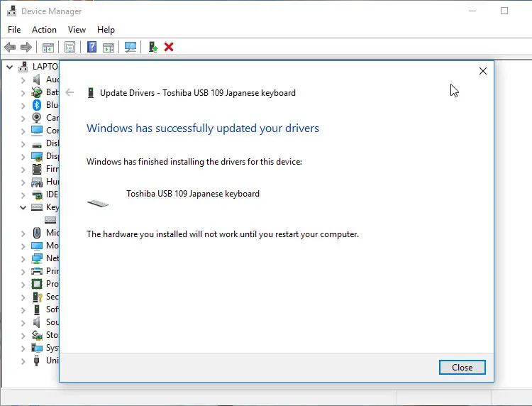The width and height of the screenshot is (532, 406).
Task: Click the Update driver toolbar icon
Action: (x=153, y=47)
